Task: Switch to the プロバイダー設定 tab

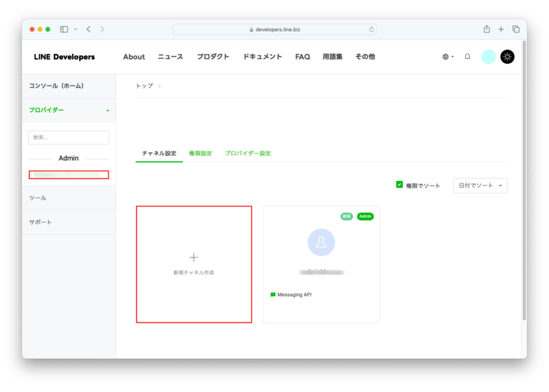Action: [248, 153]
